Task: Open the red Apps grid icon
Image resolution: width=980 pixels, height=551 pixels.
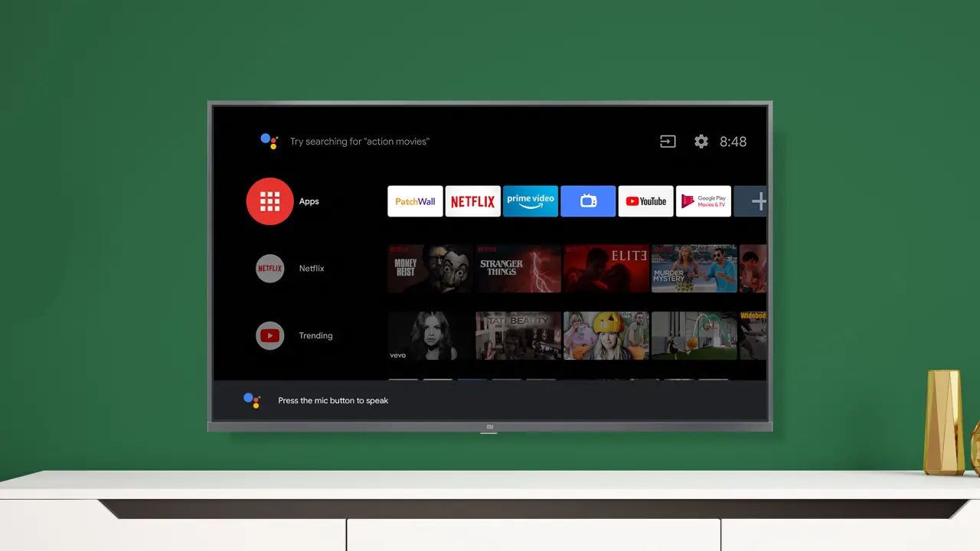Action: click(x=269, y=201)
